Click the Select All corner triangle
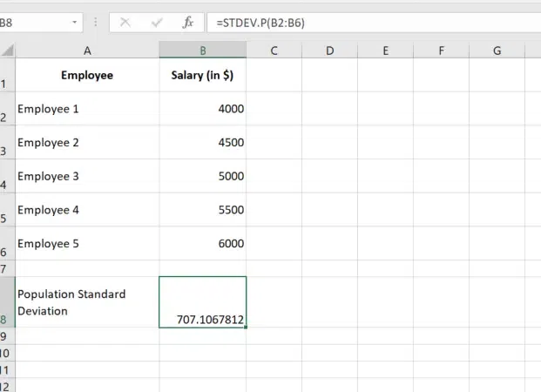 8,50
